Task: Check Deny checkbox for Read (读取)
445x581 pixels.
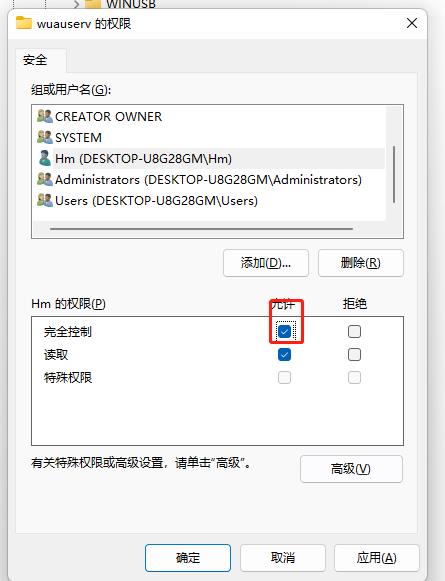Action: 354,355
